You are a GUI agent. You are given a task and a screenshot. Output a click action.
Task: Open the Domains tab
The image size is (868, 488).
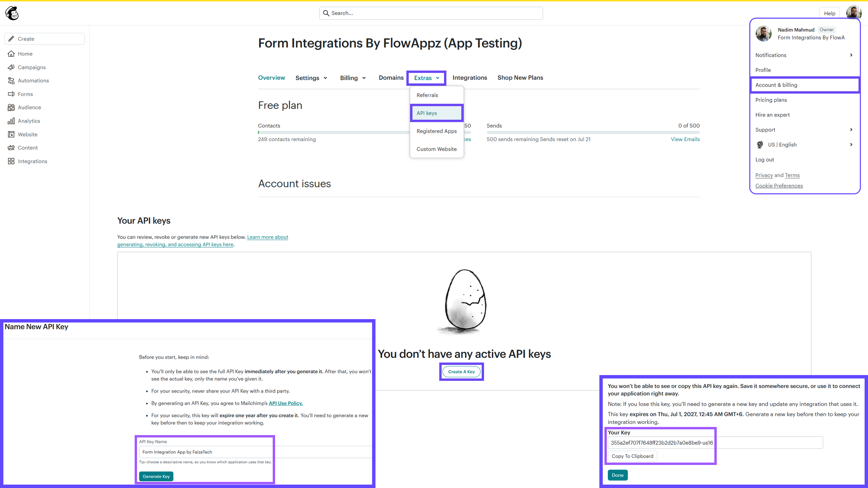pos(391,78)
